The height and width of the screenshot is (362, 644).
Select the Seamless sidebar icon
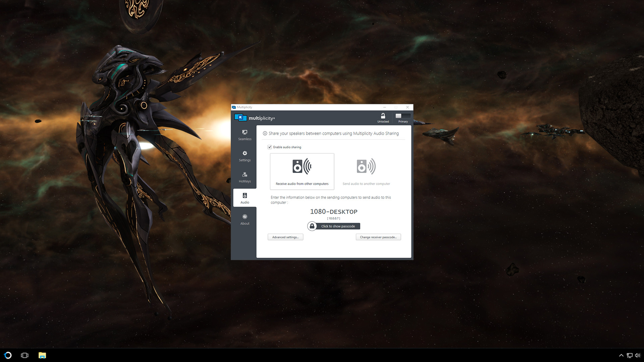click(x=245, y=132)
